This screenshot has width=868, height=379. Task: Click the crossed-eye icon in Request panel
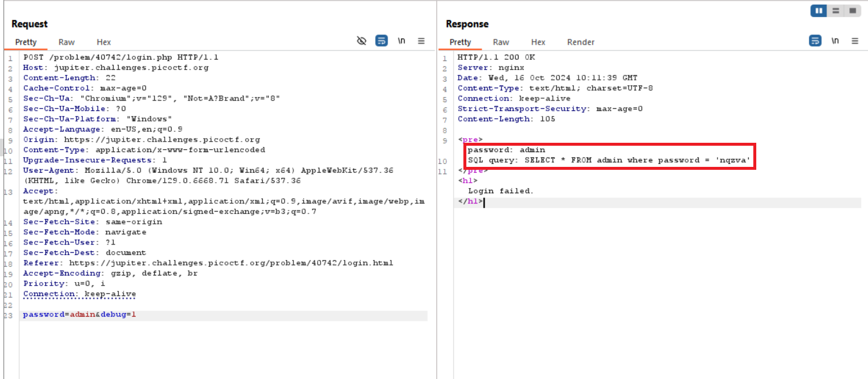pyautogui.click(x=362, y=41)
